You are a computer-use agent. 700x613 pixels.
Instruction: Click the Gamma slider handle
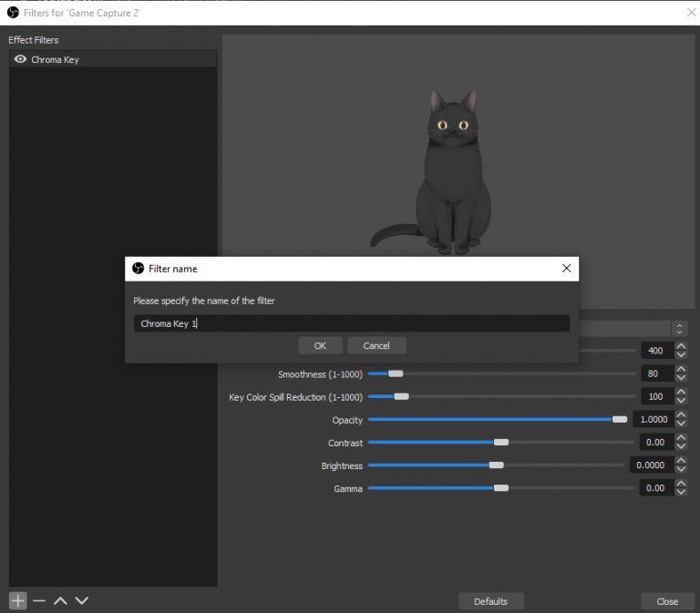pyautogui.click(x=501, y=487)
